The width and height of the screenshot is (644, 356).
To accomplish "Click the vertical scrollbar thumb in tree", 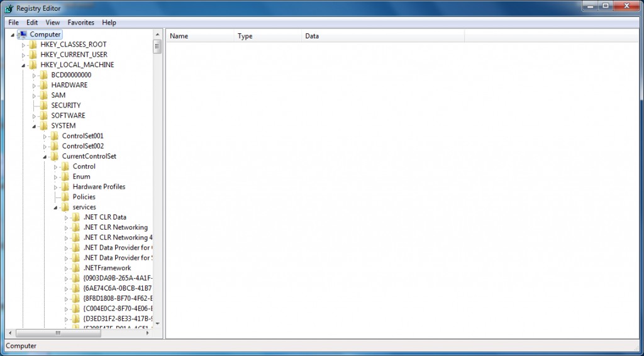I will click(x=157, y=47).
